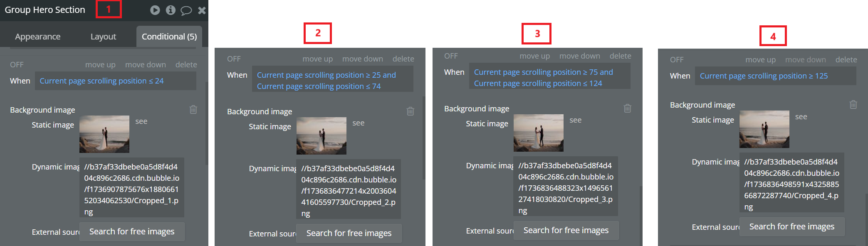
Task: Switch to the Appearance tab
Action: (x=38, y=37)
